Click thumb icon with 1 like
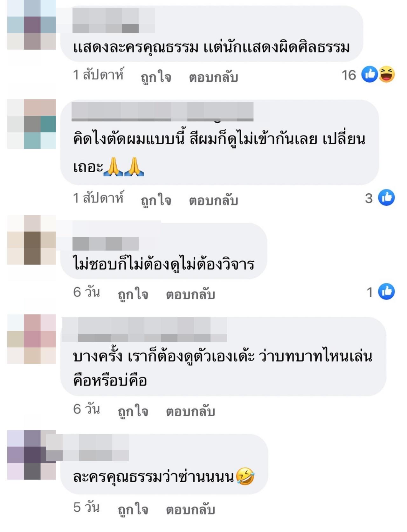 point(386,291)
